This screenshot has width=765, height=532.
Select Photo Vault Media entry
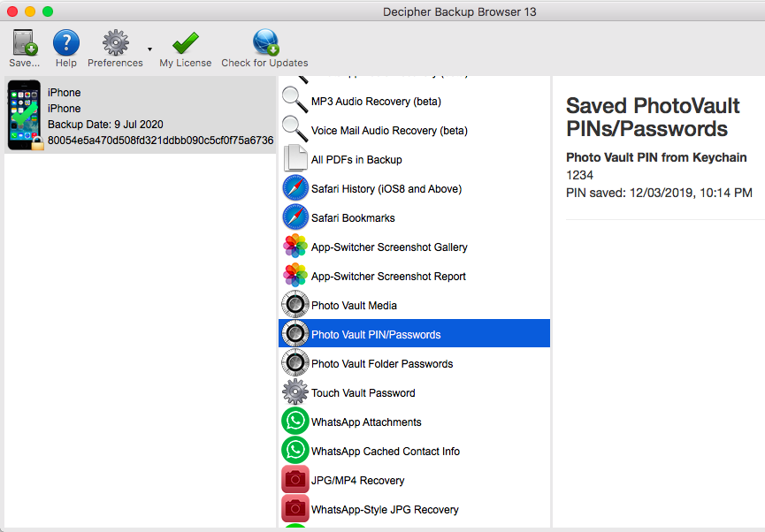click(414, 305)
